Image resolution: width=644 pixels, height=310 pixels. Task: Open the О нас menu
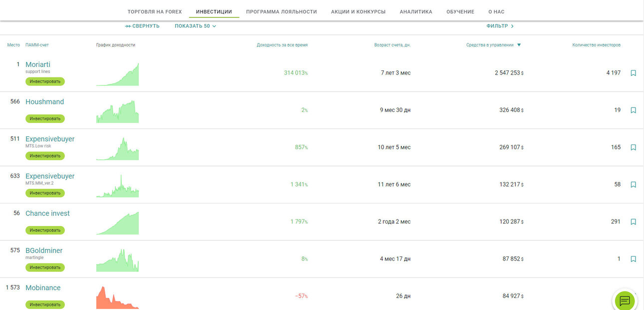(x=497, y=11)
